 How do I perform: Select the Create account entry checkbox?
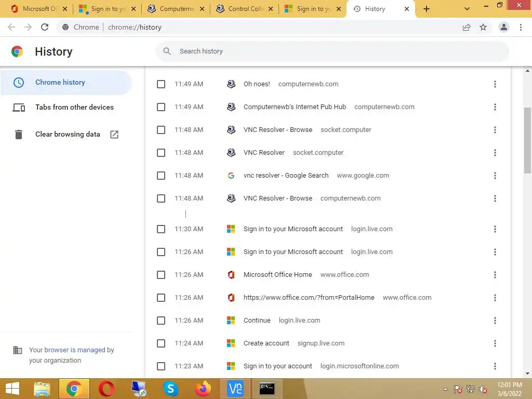[161, 343]
